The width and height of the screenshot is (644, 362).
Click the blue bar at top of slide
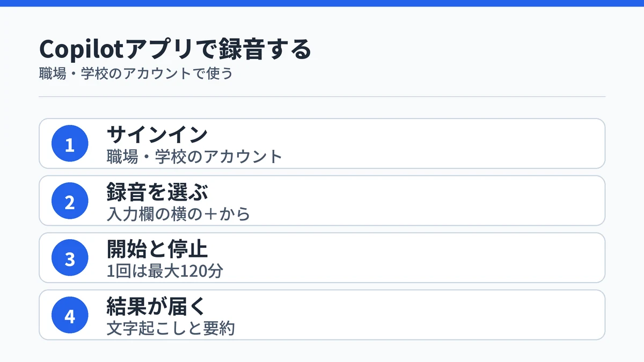[322, 3]
